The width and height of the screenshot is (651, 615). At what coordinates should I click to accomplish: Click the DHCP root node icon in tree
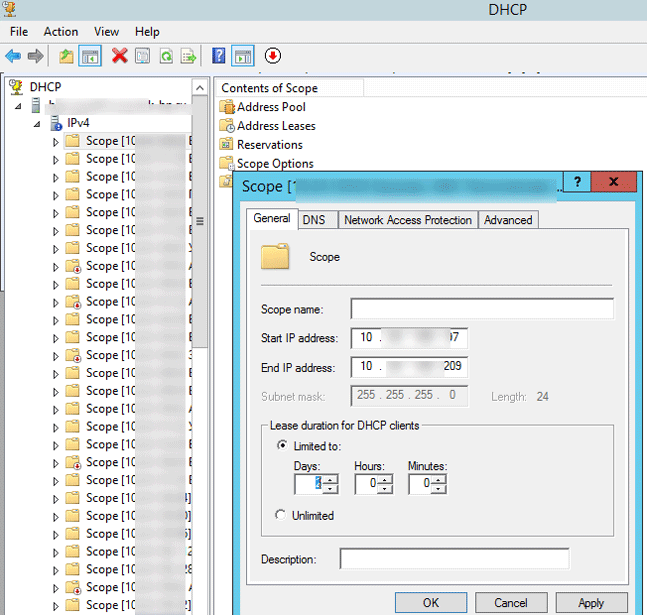(x=16, y=87)
